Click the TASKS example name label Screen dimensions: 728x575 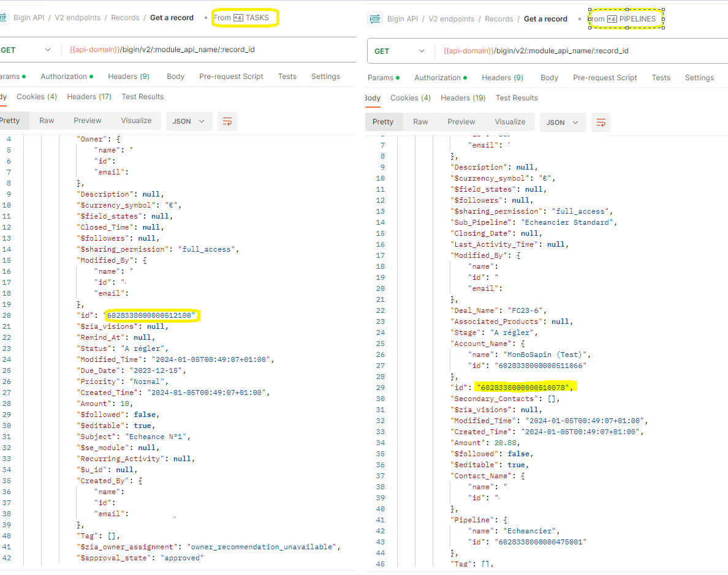[257, 18]
